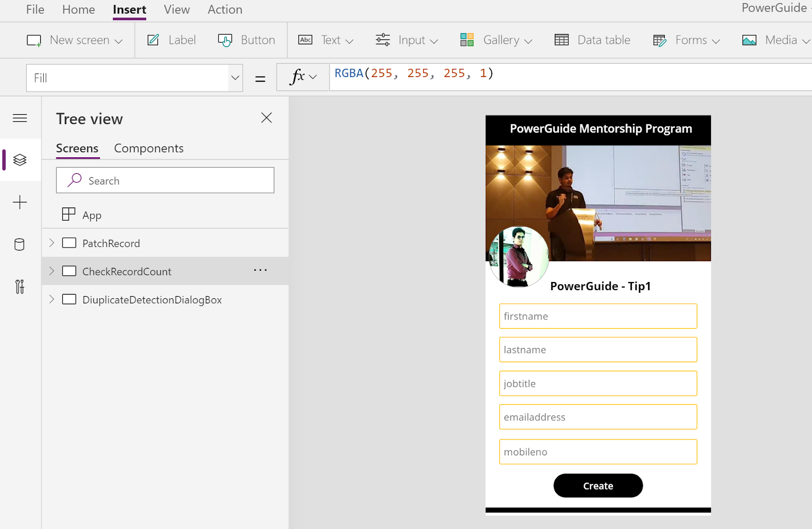Click the App icon in the tree view
Image resolution: width=812 pixels, height=529 pixels.
tap(69, 214)
